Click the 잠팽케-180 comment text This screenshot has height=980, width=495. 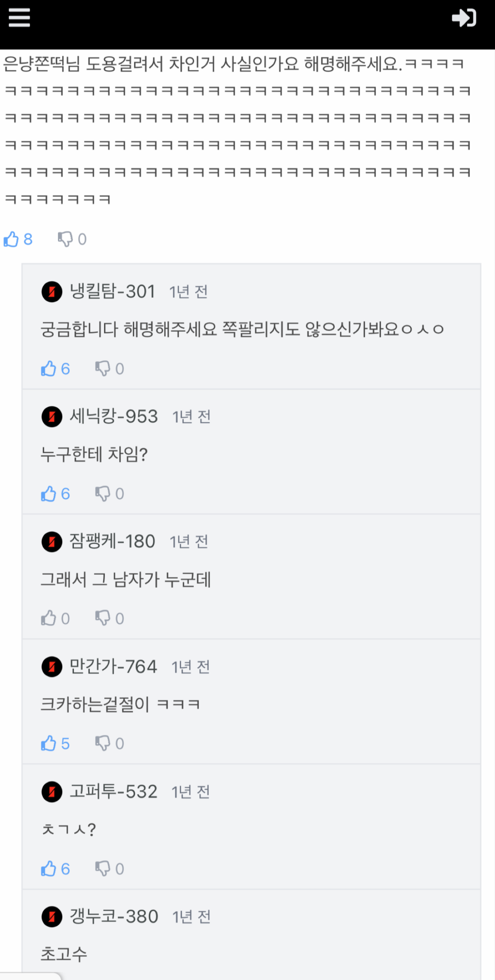click(126, 580)
